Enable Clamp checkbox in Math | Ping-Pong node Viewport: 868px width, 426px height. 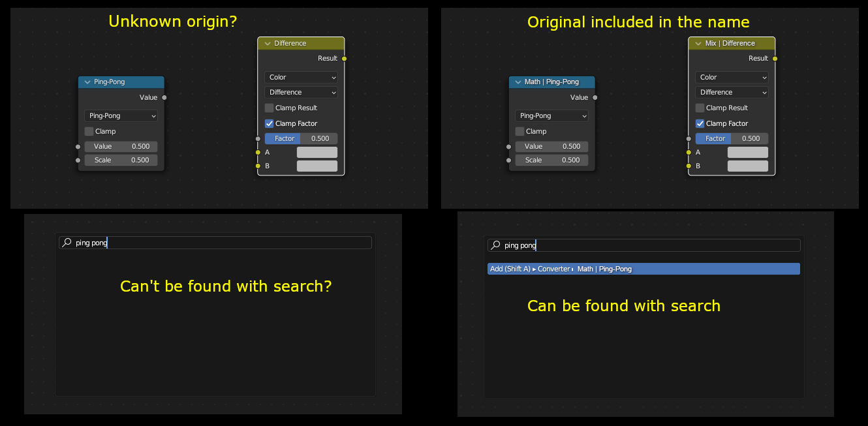click(519, 131)
